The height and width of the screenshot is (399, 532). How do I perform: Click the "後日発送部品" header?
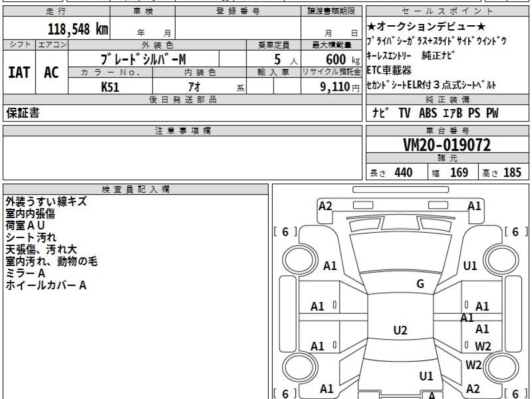pyautogui.click(x=182, y=100)
